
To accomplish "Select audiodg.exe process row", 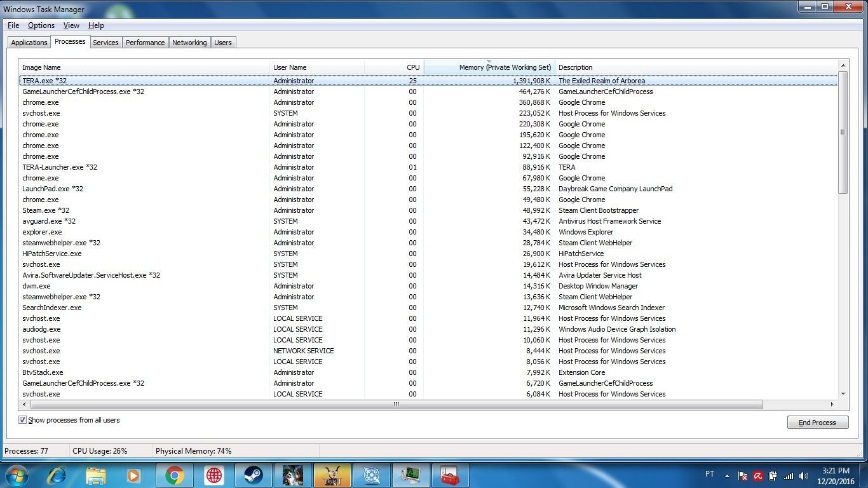I will click(x=428, y=329).
